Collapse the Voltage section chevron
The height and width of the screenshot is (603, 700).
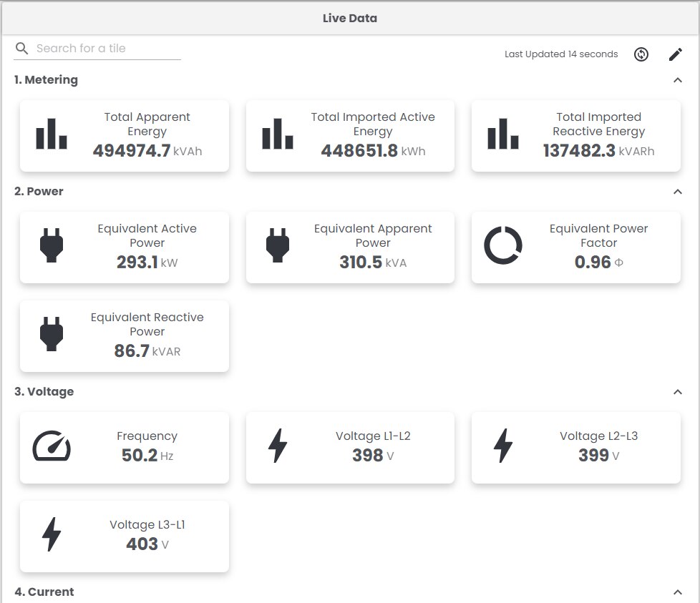(x=678, y=392)
